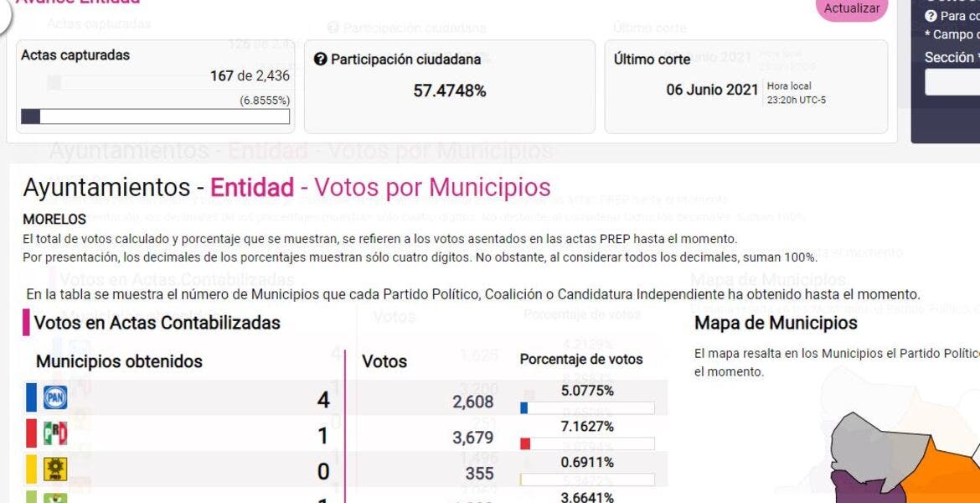The image size is (980, 503).
Task: Click the PRD vote percentage bar
Action: (x=586, y=480)
